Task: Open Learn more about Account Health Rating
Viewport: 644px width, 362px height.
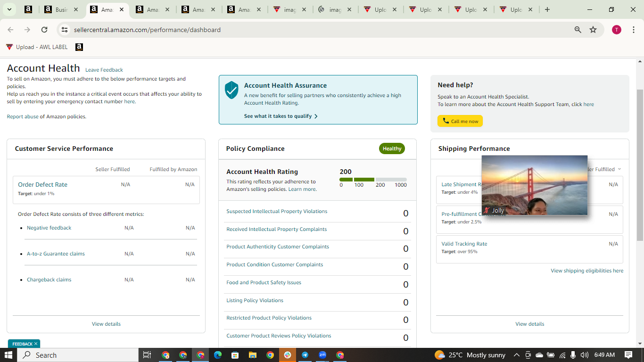Action: pos(302,189)
